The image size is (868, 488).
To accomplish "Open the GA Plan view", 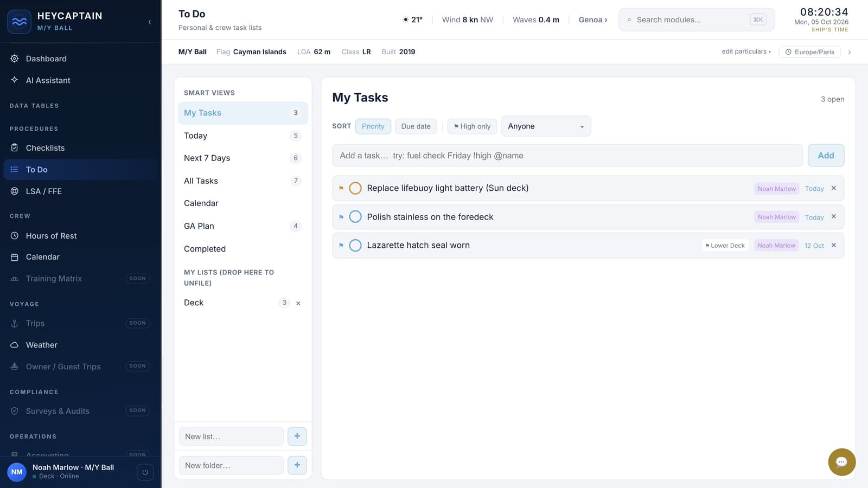I will [x=242, y=226].
